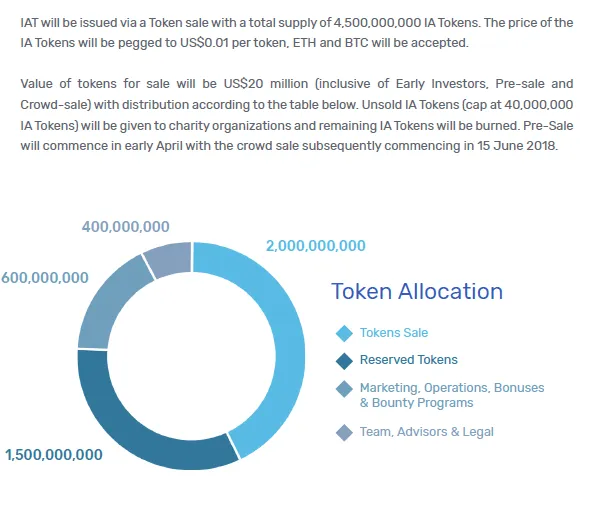Click the 400,000,000 chart value label
The height and width of the screenshot is (505, 595).
coord(126,227)
